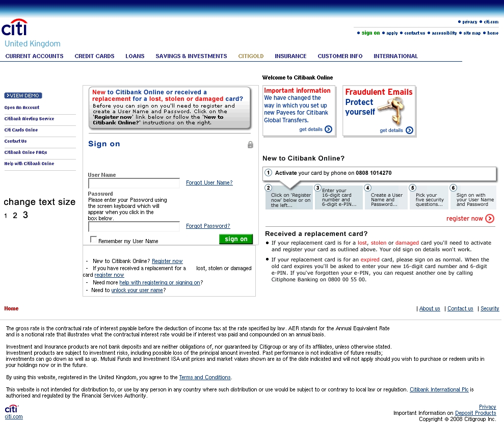Click the View Demo button

point(23,95)
